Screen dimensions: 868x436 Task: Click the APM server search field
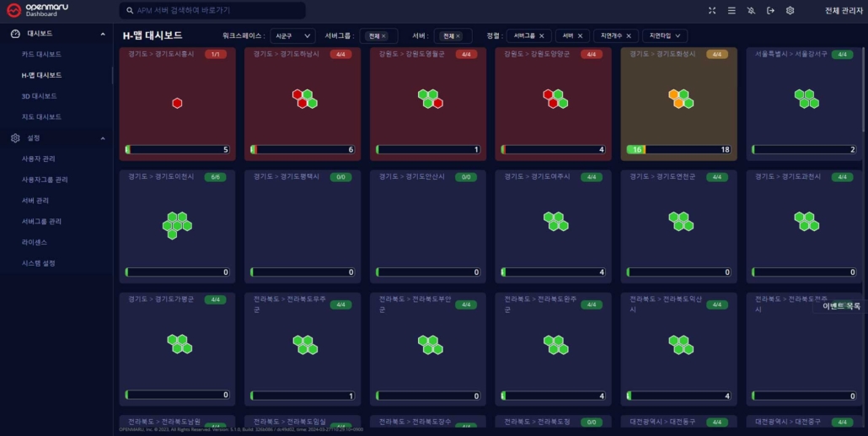215,11
